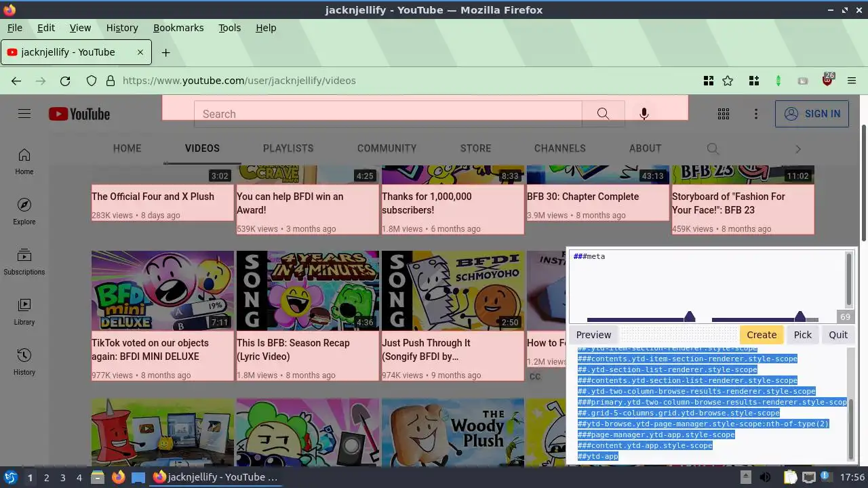The width and height of the screenshot is (868, 488).
Task: Click the green up-down arrows extension icon
Action: point(778,81)
